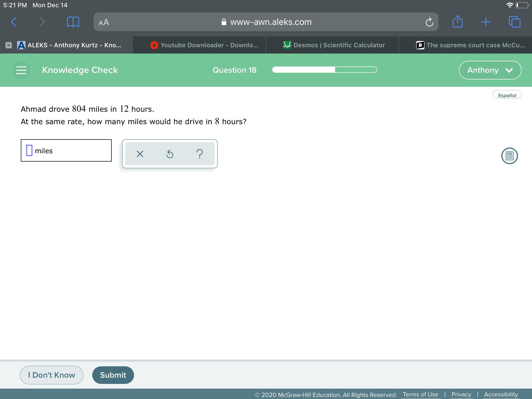Show all tabs overview icon
The image size is (532, 399).
pyautogui.click(x=514, y=22)
